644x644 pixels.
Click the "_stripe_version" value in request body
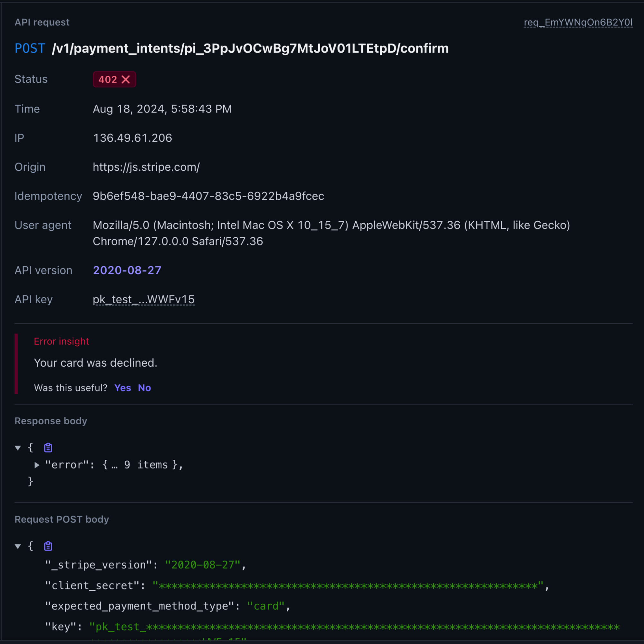pyautogui.click(x=202, y=565)
